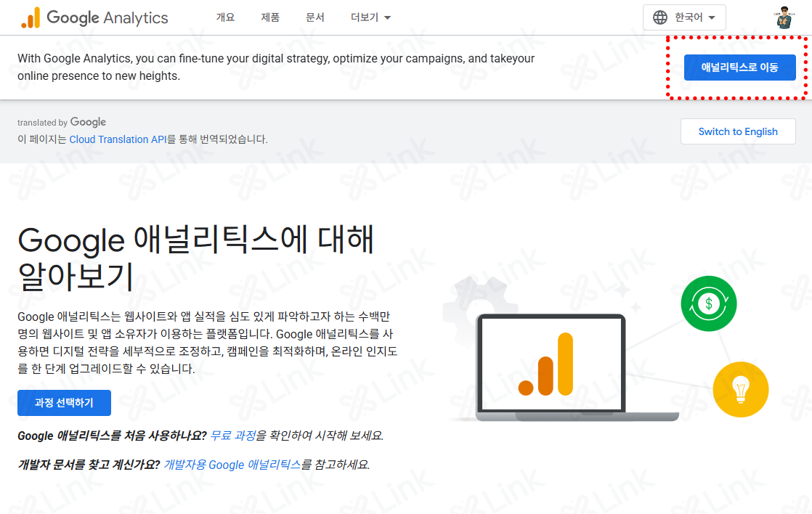This screenshot has height=514, width=812.
Task: Visit the 개발자용 Google 애널리틱스 link
Action: [x=232, y=465]
